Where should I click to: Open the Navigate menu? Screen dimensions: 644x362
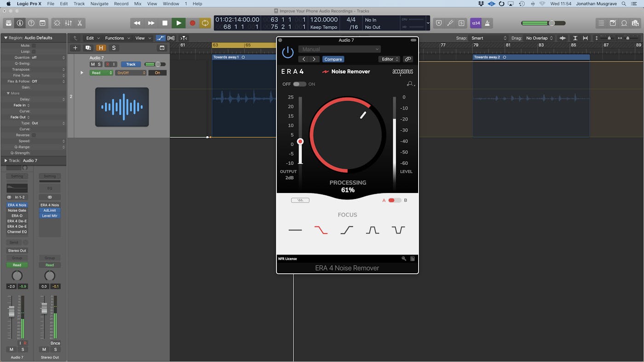click(x=100, y=4)
